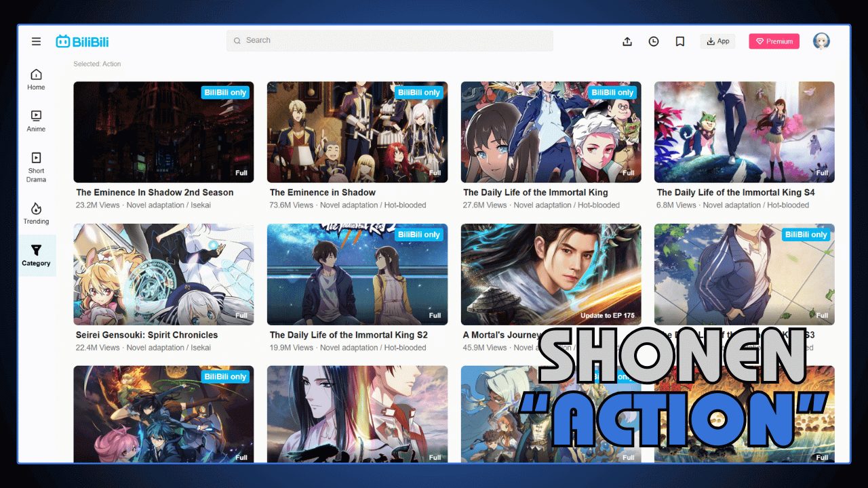Select the Category filter icon
This screenshot has height=488, width=868.
[35, 255]
